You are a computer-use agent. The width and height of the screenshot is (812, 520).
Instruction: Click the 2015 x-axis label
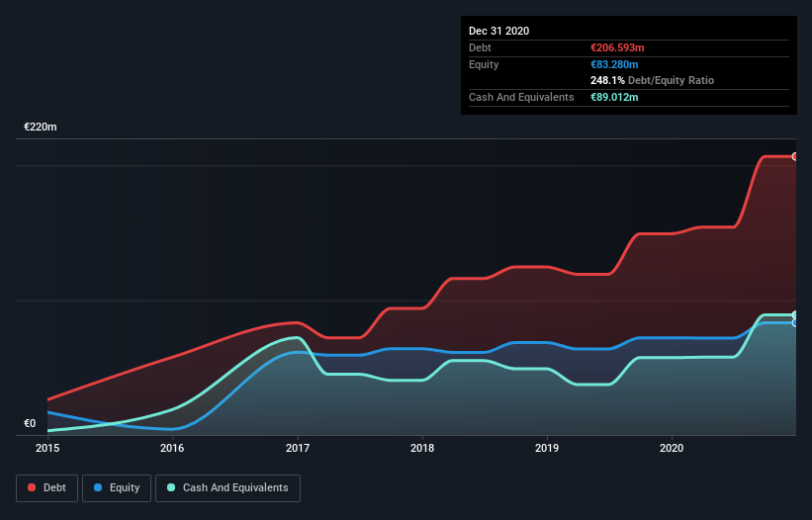[47, 448]
